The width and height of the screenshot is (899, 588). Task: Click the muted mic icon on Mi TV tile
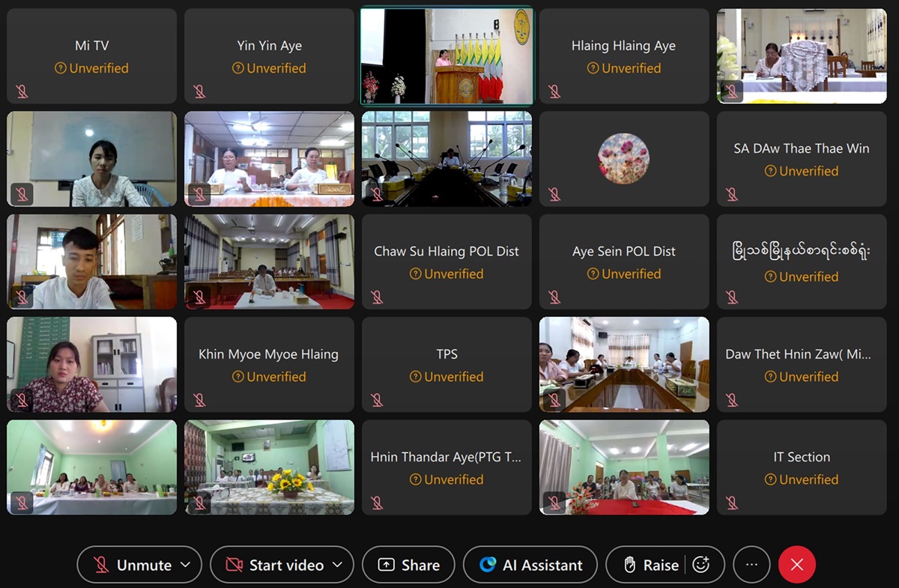coord(22,91)
